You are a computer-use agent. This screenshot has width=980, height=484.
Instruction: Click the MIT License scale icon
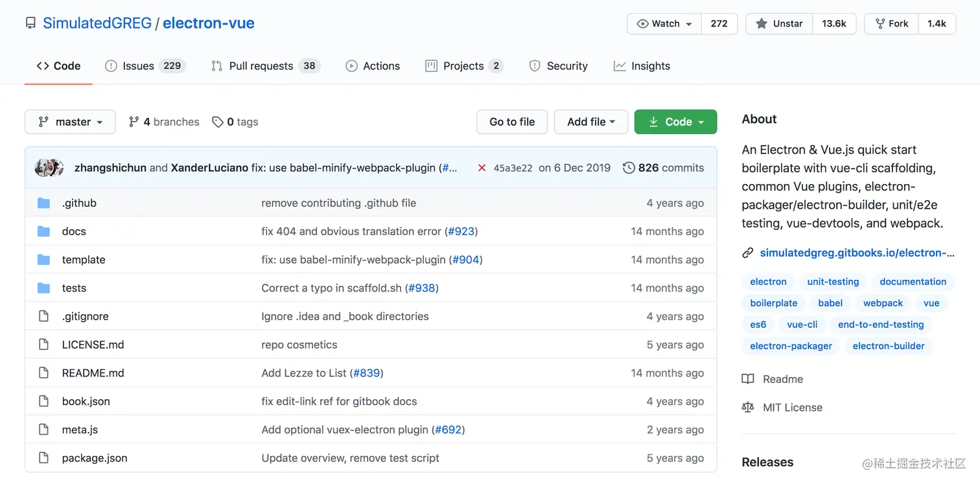point(748,408)
